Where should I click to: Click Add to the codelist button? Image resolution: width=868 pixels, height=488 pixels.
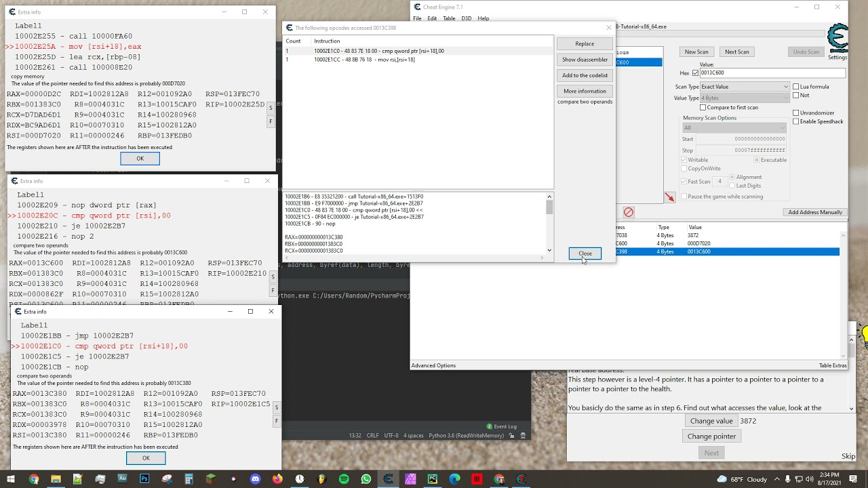point(585,75)
